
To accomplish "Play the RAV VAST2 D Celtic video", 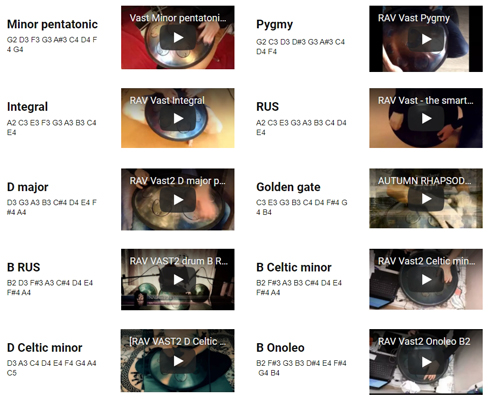I will click(x=178, y=361).
